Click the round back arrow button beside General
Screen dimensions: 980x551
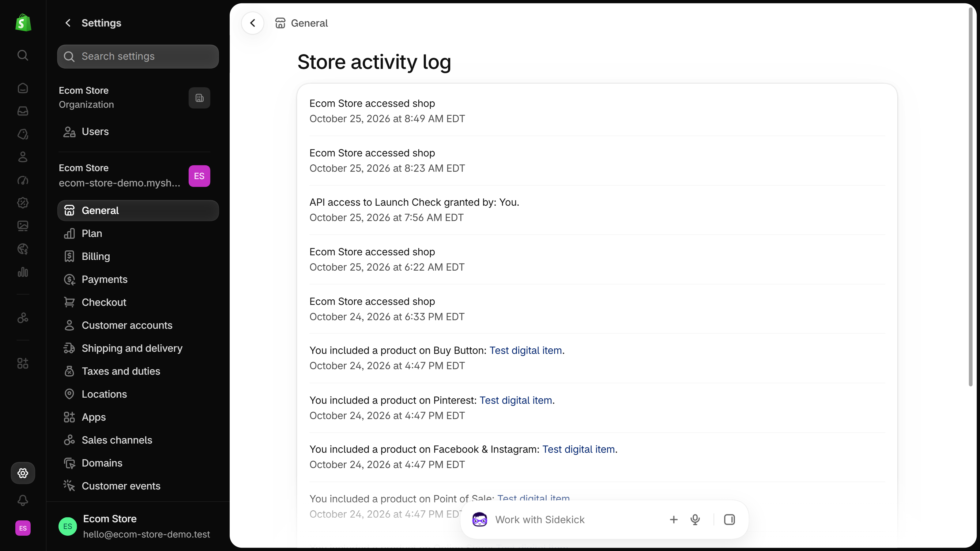(x=253, y=23)
